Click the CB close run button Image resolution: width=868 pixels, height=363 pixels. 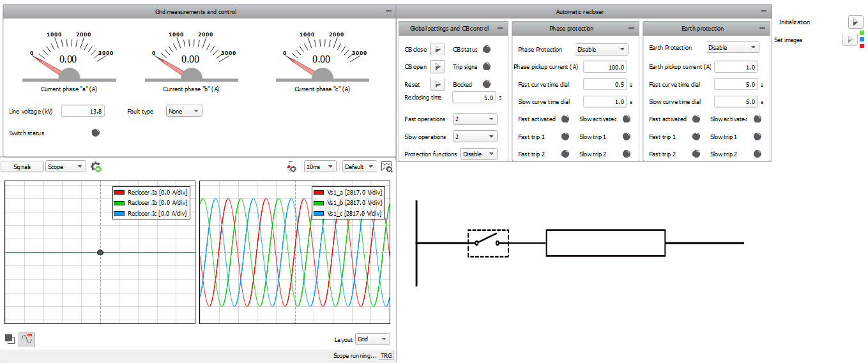click(438, 49)
